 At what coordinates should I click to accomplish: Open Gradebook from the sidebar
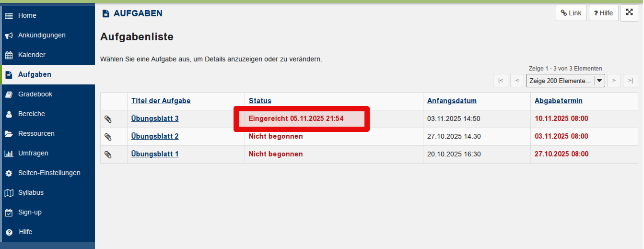coord(35,94)
